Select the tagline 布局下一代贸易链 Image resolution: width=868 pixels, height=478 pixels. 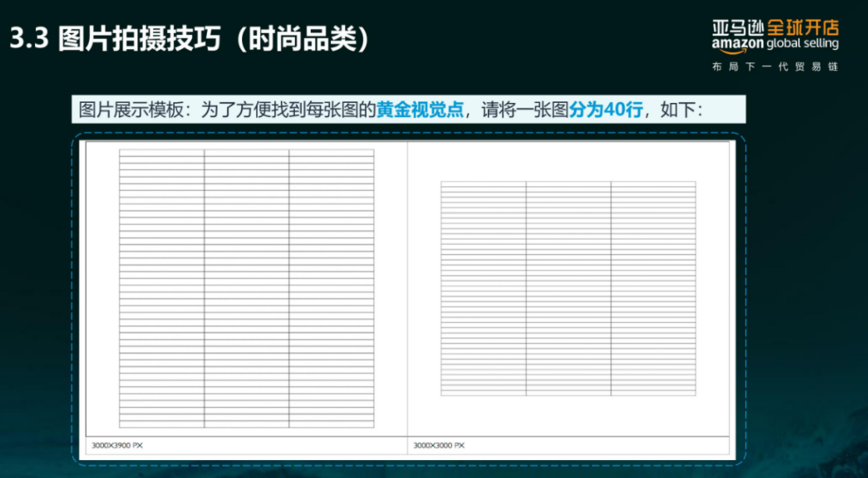coord(775,68)
